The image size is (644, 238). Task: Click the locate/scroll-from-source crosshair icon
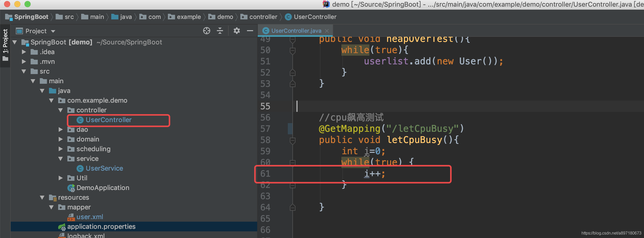(x=207, y=31)
